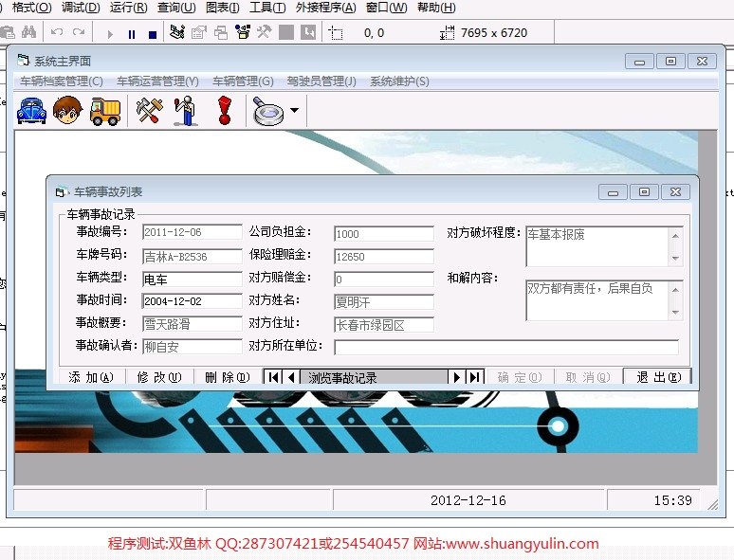
Task: Open driver management via the boy face icon
Action: 67,111
